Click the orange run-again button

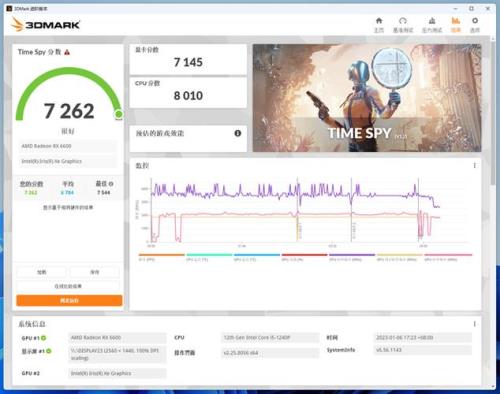(69, 300)
